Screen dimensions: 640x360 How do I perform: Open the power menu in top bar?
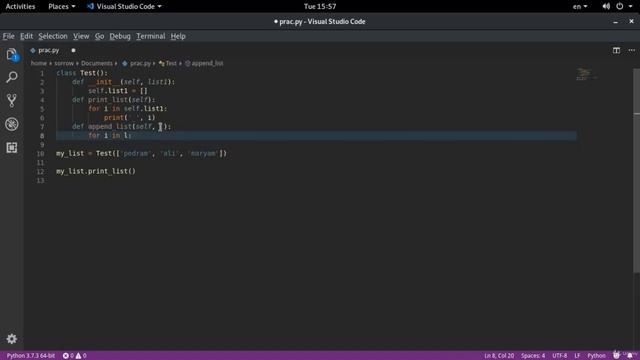(620, 6)
